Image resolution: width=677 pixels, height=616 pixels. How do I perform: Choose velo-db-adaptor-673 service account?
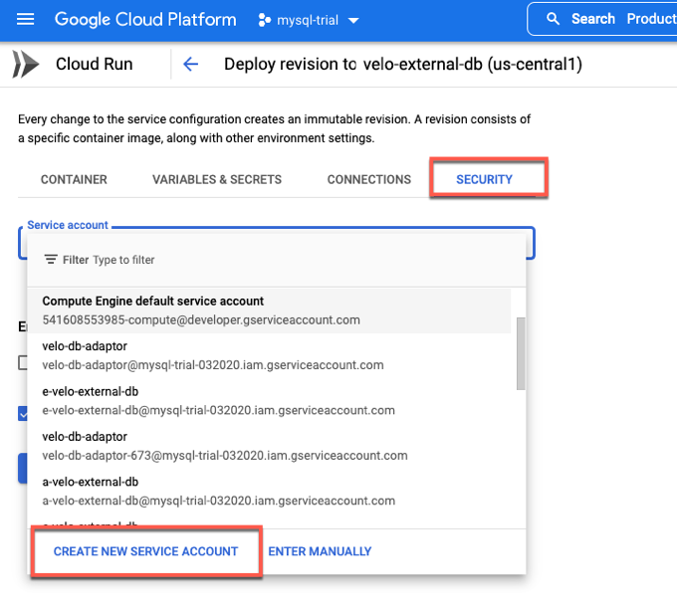pyautogui.click(x=269, y=447)
